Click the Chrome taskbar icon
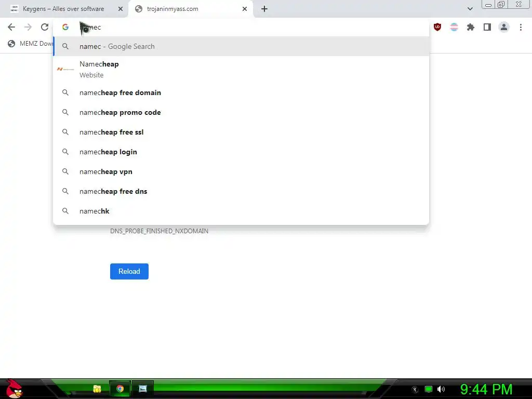This screenshot has width=532, height=399. tap(120, 389)
